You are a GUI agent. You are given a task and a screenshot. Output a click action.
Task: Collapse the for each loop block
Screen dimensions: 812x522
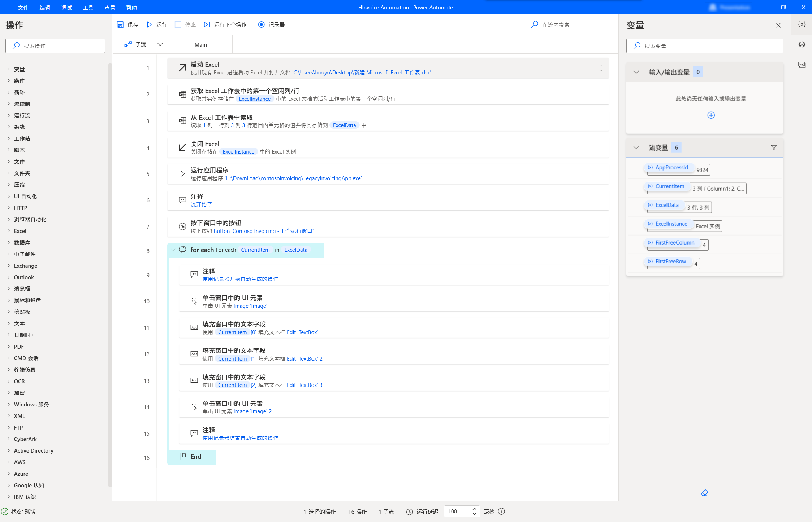[x=173, y=250]
